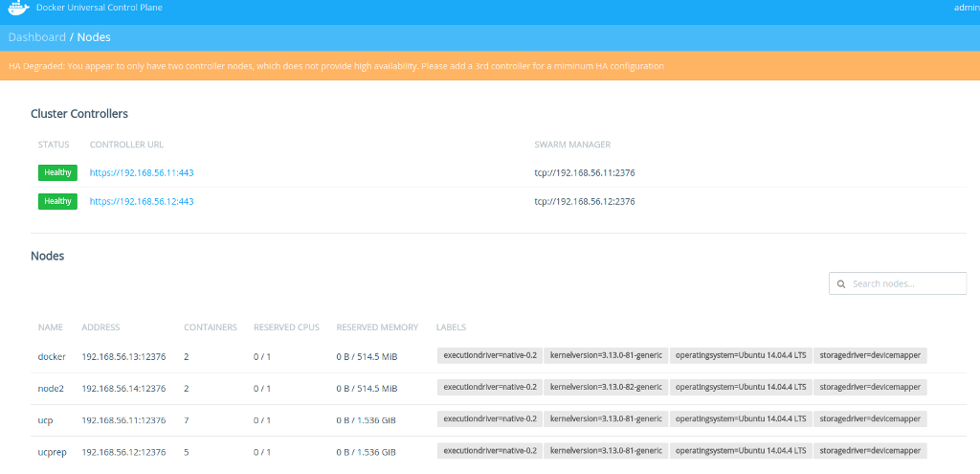Open the ucp node entry

pyautogui.click(x=46, y=419)
